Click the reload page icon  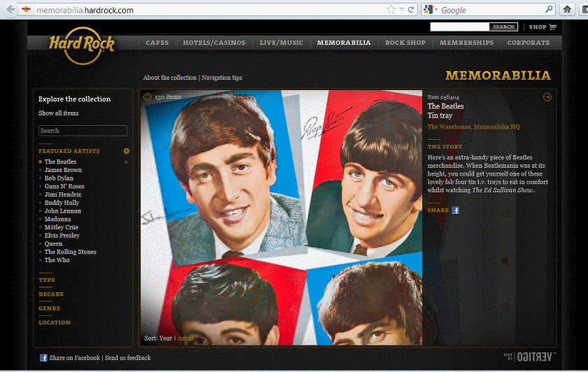(411, 10)
